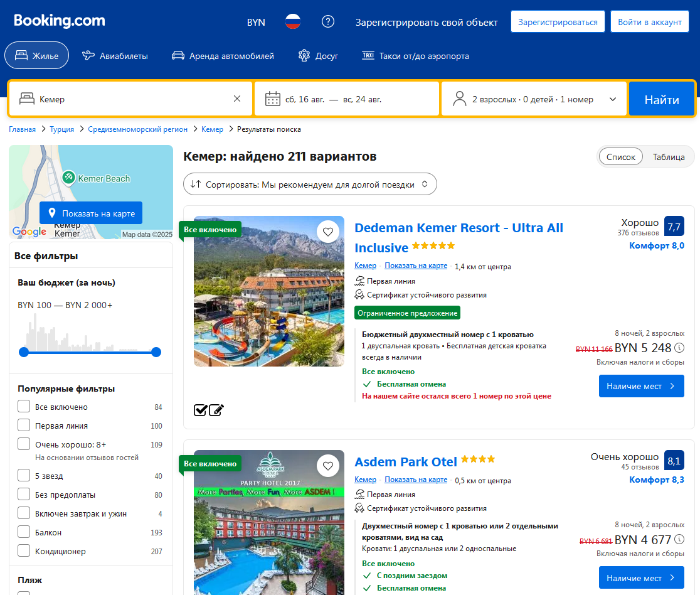
Task: Click the Средиземноморский регион breadcrumb link
Action: 137,129
